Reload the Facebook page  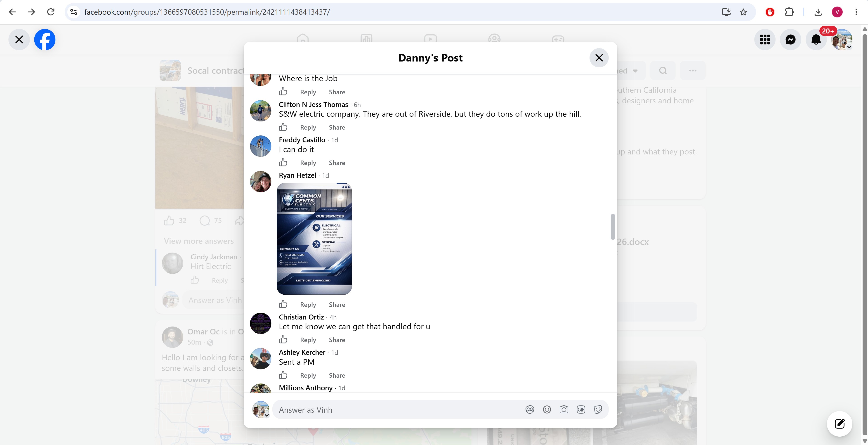51,12
